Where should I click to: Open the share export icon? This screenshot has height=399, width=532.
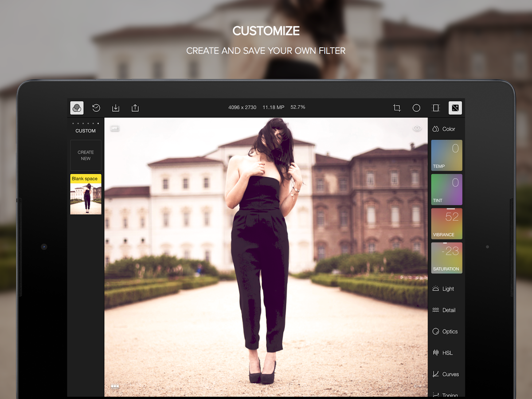[135, 108]
